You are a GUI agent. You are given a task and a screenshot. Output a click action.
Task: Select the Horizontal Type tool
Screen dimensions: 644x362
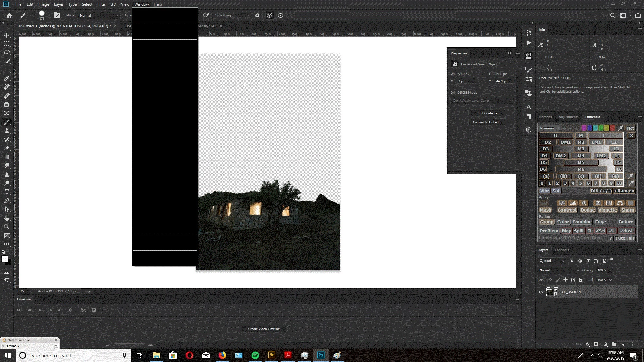pos(7,192)
